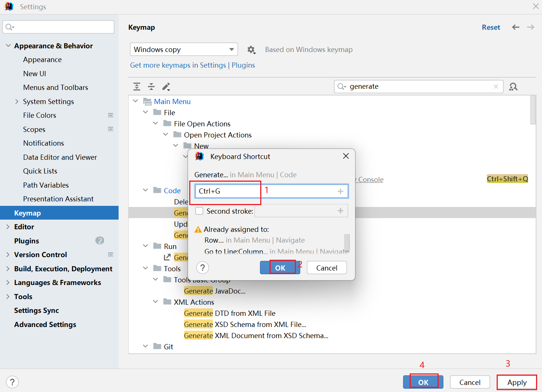Viewport: 542px width, 392px height.
Task: Expand Languages & Frameworks section
Action: 8,282
